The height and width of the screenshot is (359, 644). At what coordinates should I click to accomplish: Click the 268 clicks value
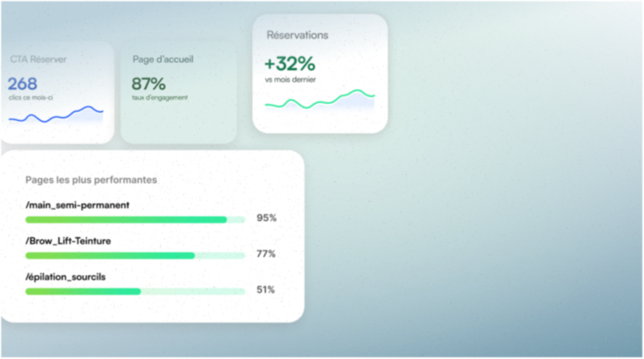tap(23, 84)
